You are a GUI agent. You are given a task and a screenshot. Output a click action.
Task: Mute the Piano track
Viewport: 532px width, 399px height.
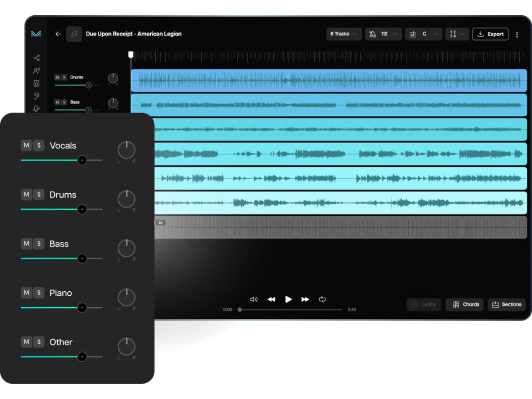[x=27, y=293]
